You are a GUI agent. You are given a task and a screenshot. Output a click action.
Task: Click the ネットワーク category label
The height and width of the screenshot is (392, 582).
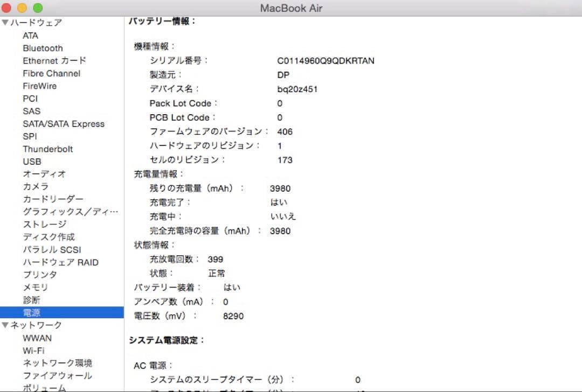36,325
